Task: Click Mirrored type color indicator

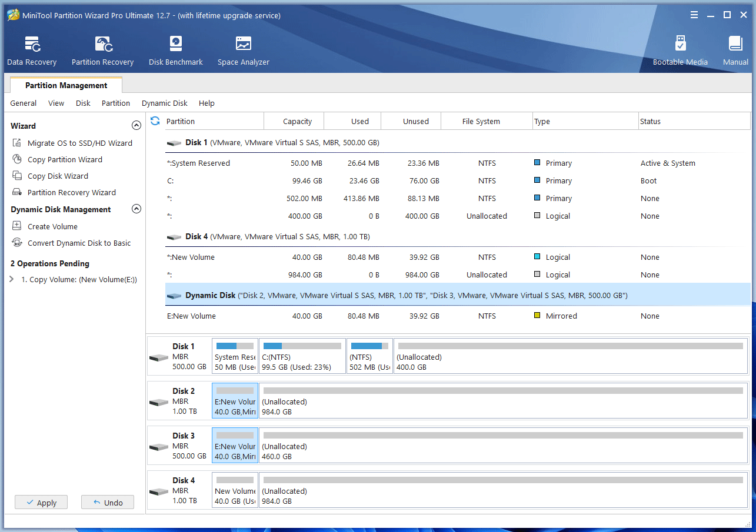Action: 537,316
